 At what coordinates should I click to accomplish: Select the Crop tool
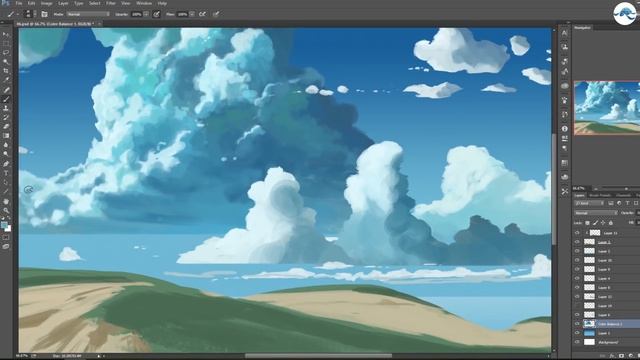(x=6, y=71)
